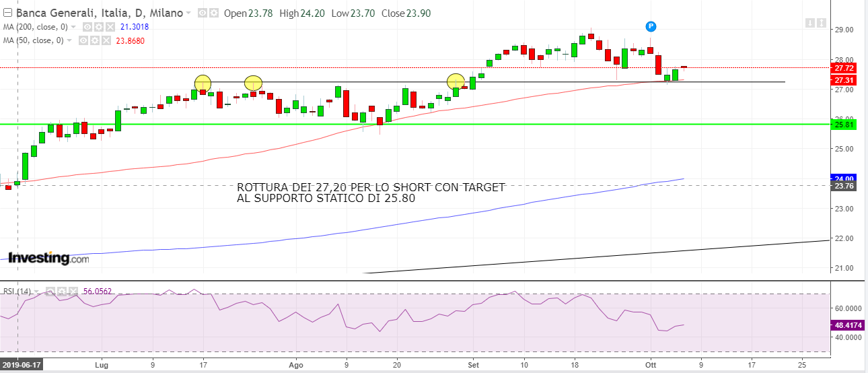The image size is (868, 373).
Task: Select the gray 23.76 crosshair price label
Action: pyautogui.click(x=844, y=186)
